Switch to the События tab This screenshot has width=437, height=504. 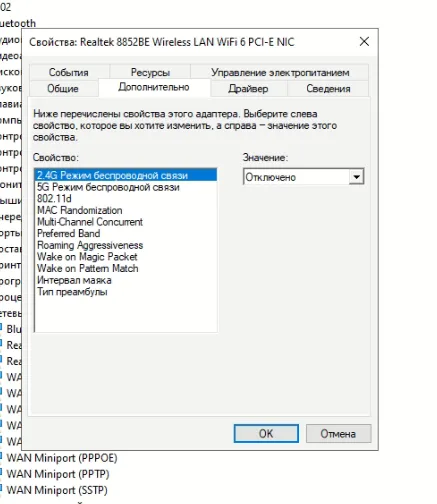69,72
